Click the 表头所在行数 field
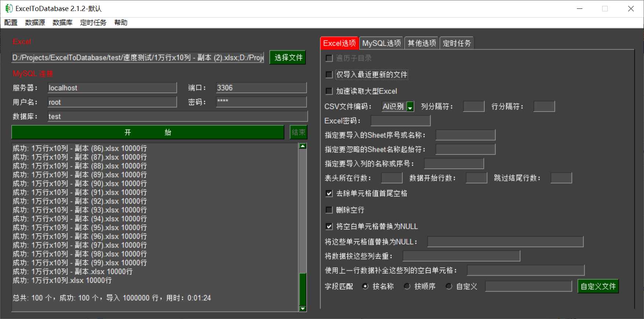 (392, 178)
